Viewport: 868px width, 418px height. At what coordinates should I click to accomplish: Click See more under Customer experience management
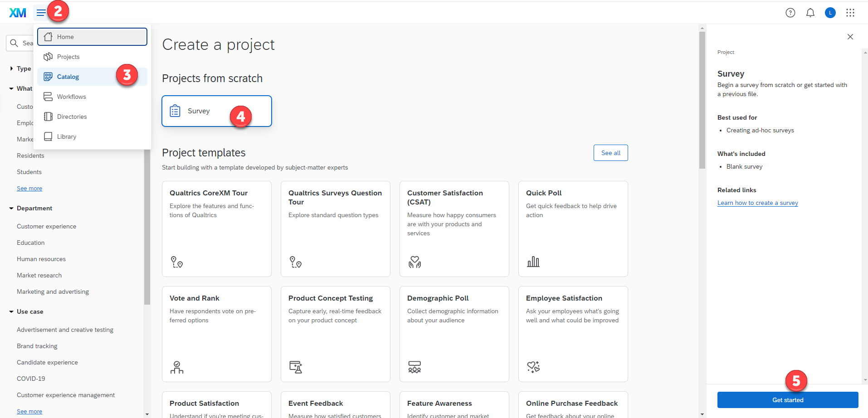(x=29, y=411)
